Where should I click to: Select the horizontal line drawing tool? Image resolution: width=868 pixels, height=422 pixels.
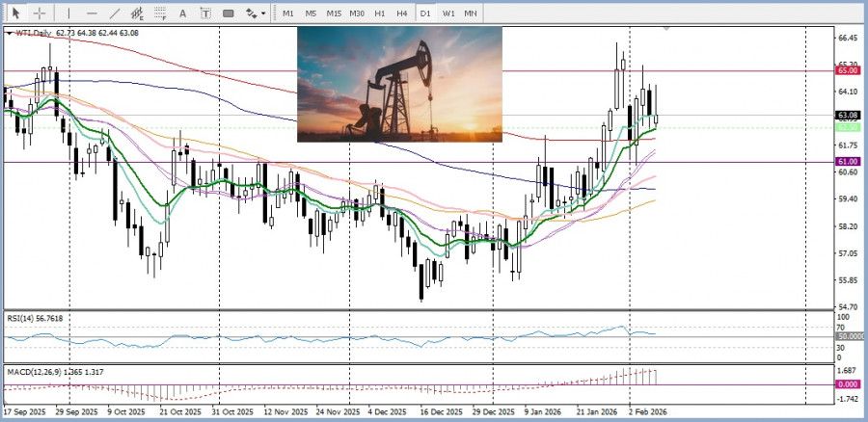point(92,13)
